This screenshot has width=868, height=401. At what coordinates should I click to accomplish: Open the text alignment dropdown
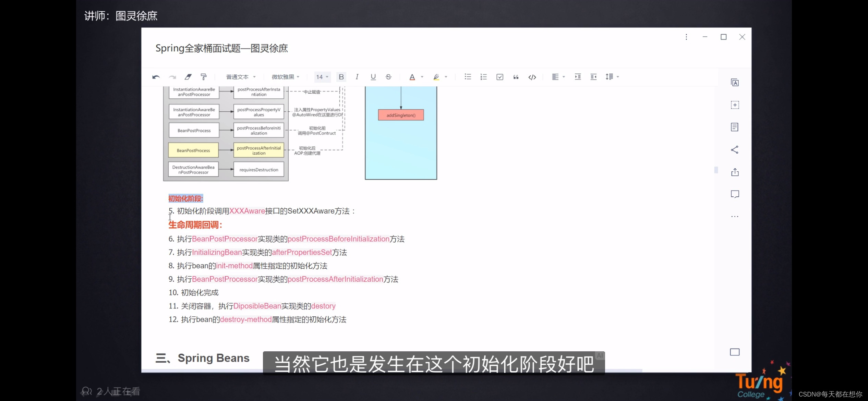558,77
